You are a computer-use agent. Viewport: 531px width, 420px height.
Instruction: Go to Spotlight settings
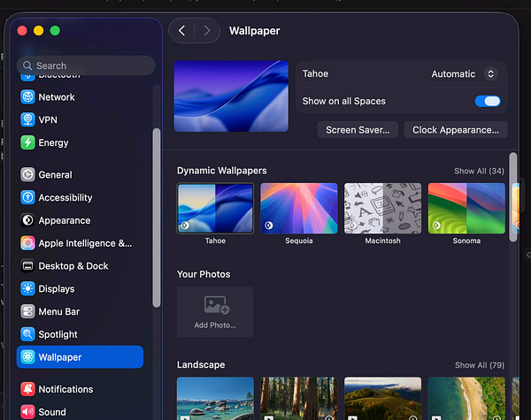(80, 334)
